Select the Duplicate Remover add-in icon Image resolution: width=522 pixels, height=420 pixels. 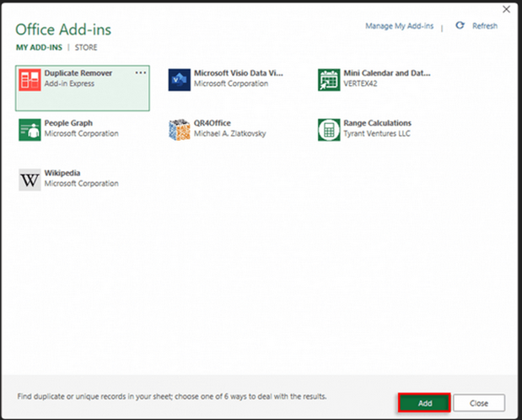pos(30,80)
